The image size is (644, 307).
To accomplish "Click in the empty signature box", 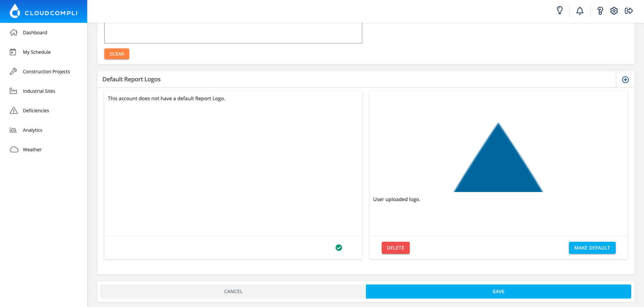I will 233,33.
